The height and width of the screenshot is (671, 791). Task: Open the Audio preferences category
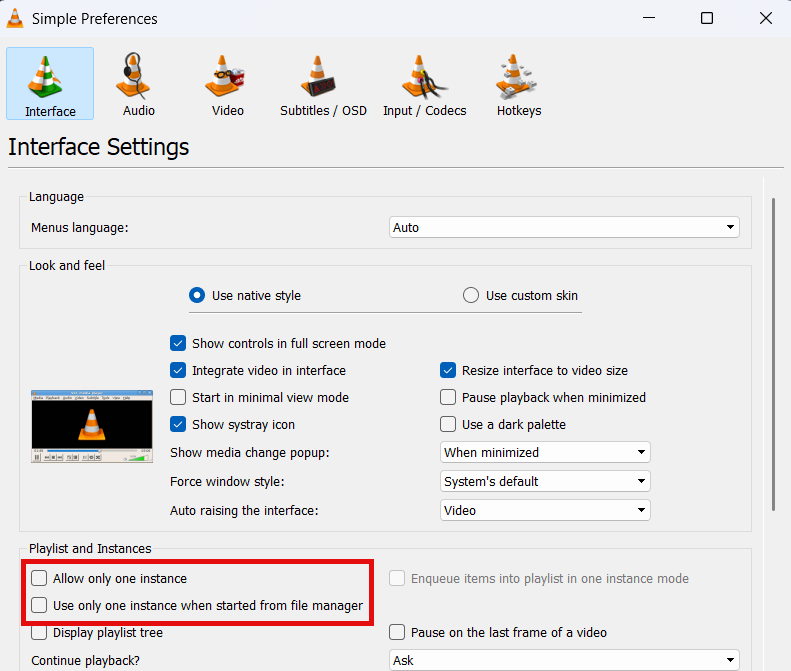138,84
